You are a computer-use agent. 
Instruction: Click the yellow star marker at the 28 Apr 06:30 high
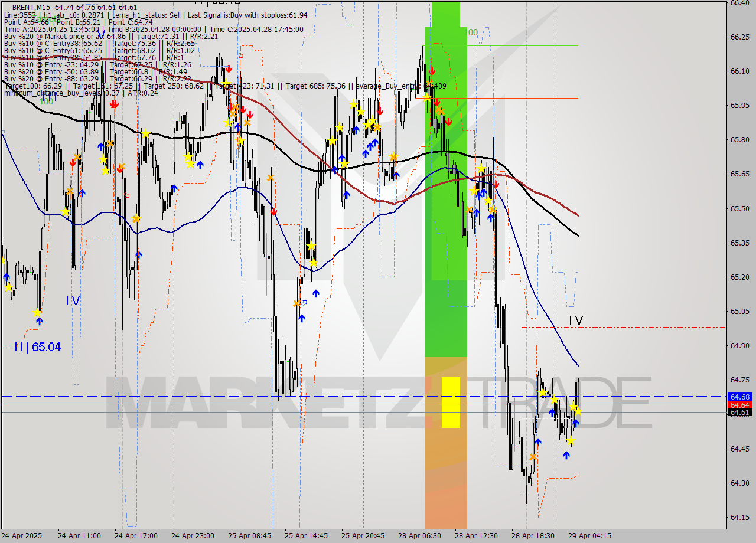[x=426, y=98]
